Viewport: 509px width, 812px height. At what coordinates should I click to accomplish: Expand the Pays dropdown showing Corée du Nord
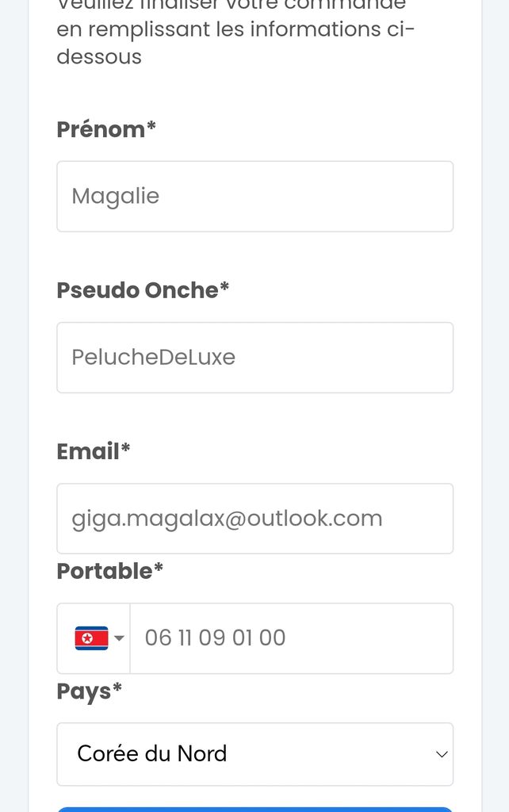(254, 754)
